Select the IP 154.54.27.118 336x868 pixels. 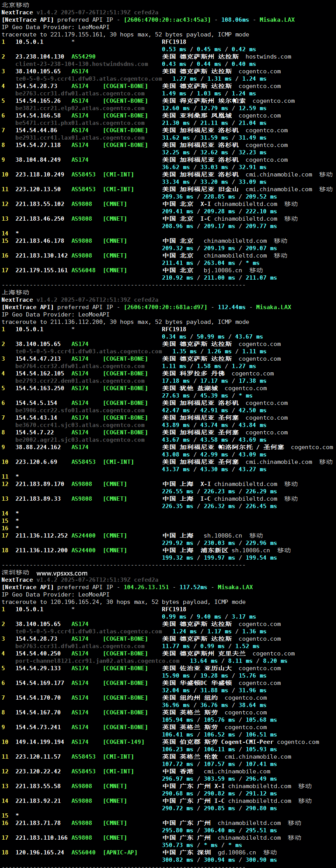(x=38, y=145)
